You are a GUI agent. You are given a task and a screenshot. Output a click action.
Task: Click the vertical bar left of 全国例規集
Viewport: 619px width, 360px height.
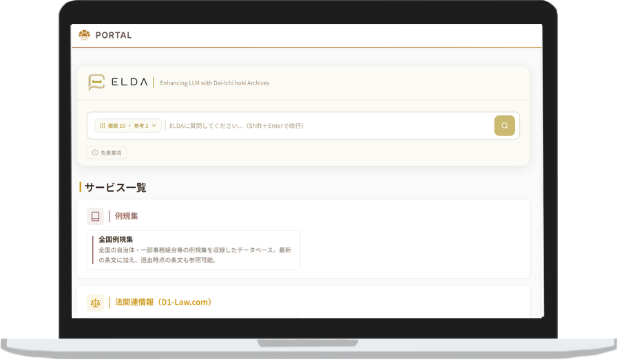[93, 249]
